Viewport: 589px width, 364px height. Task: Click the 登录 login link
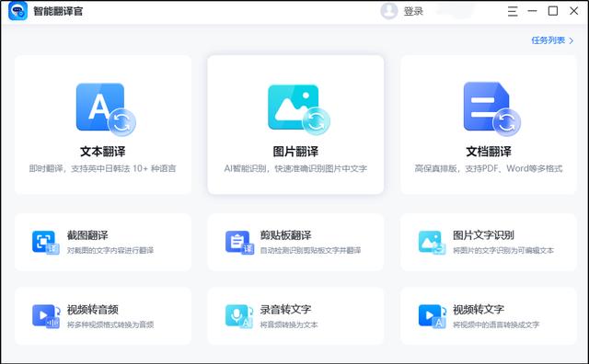(413, 11)
